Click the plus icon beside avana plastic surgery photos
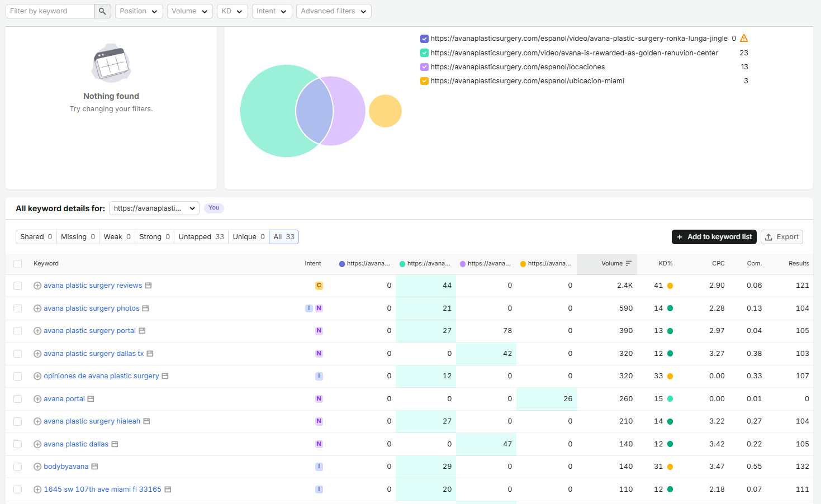Screen dimensions: 821x504 37,308
